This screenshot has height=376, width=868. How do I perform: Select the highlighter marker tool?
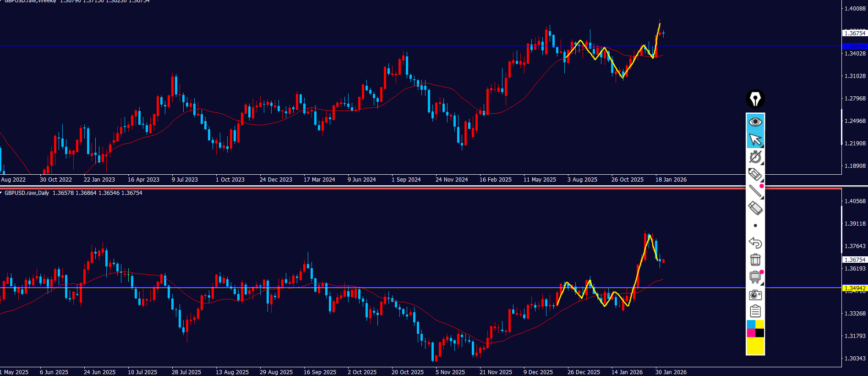tap(755, 174)
